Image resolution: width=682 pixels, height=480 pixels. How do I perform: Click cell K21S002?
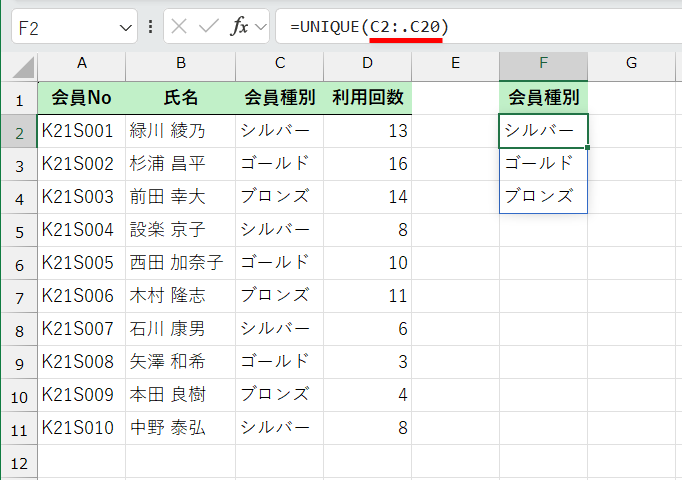[82, 164]
